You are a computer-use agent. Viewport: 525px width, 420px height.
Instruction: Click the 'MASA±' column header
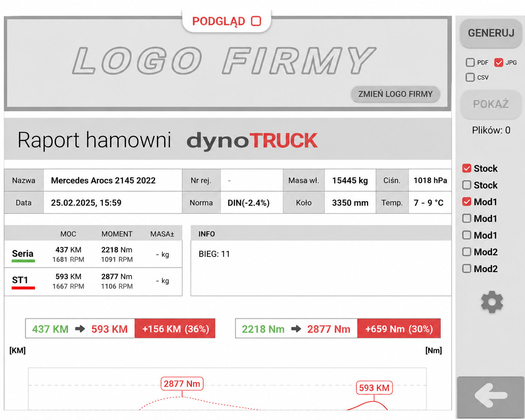tap(162, 234)
